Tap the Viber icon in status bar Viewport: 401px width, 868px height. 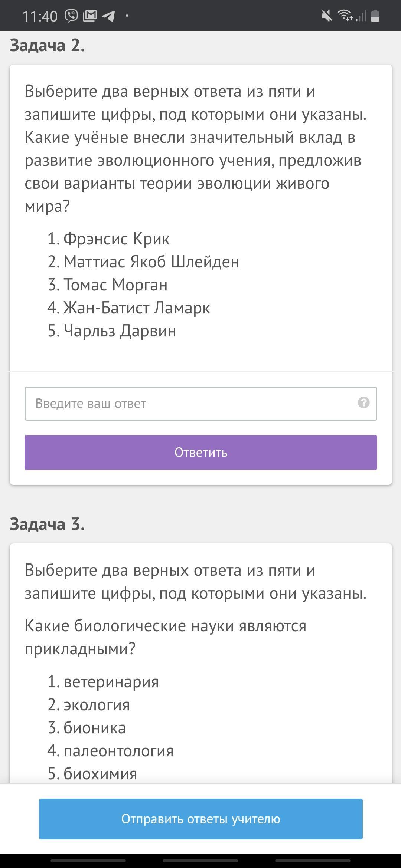pyautogui.click(x=71, y=16)
